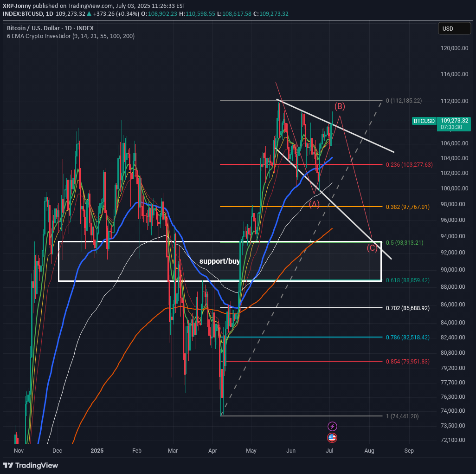Click the Bitcoin / U.S. Dollar chart title
This screenshot has height=474, width=476.
point(50,28)
